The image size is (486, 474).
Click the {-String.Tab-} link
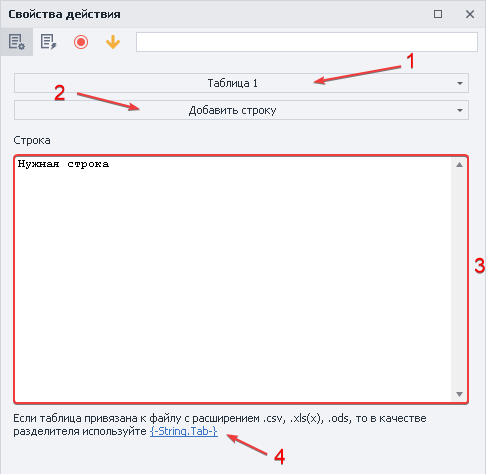click(x=184, y=431)
